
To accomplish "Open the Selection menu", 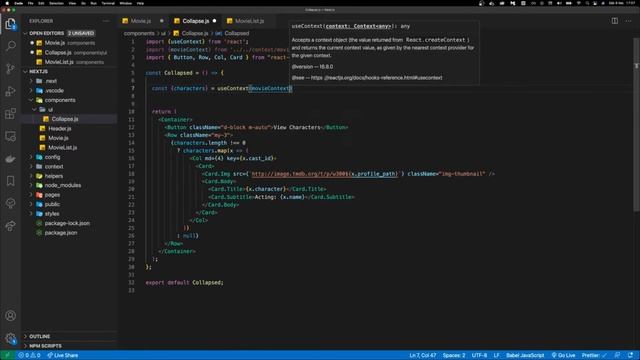I will [56, 3].
